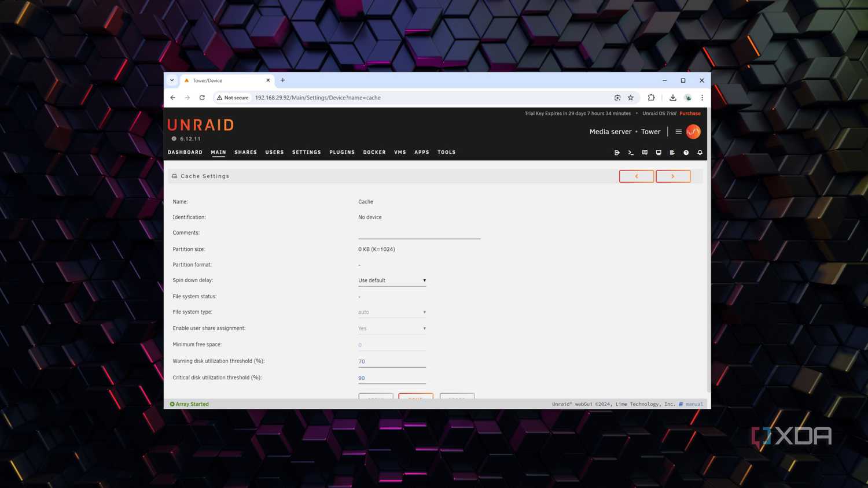Open the VMS tab
This screenshot has height=488, width=868.
[400, 153]
